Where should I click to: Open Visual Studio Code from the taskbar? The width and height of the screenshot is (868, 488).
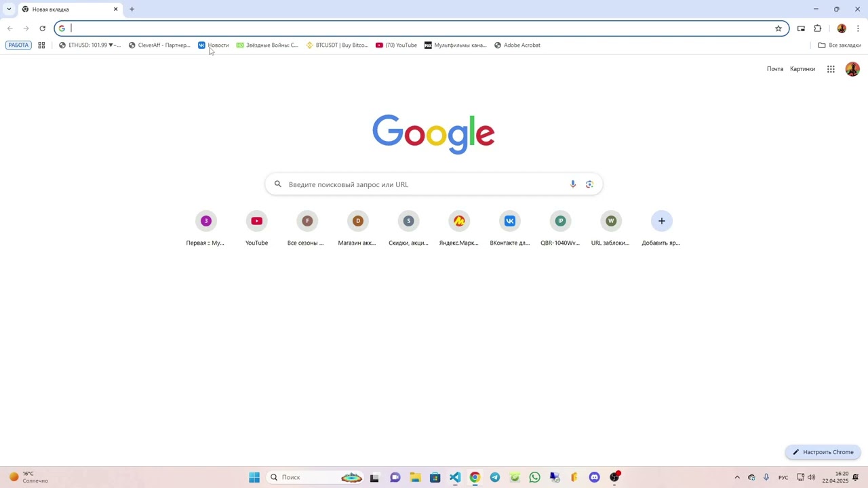tap(455, 477)
